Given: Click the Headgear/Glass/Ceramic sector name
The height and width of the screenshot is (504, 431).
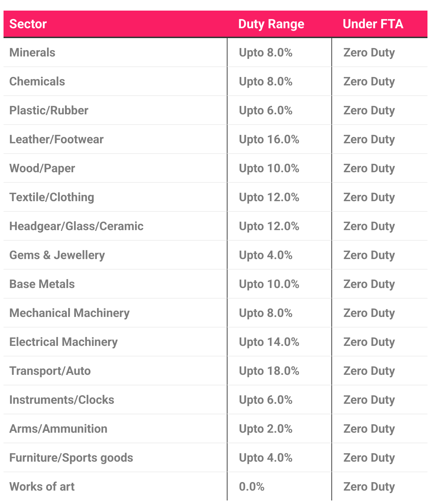Looking at the screenshot, I should tap(76, 226).
